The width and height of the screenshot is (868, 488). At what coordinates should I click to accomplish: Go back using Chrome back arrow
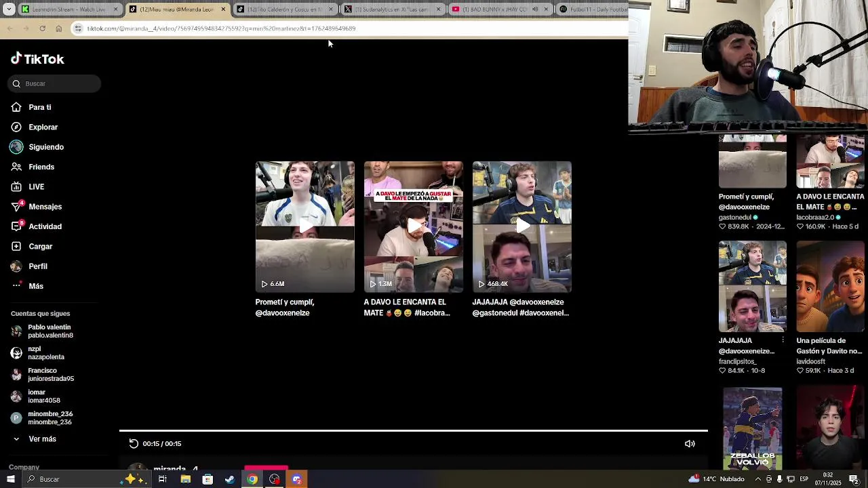(x=9, y=28)
